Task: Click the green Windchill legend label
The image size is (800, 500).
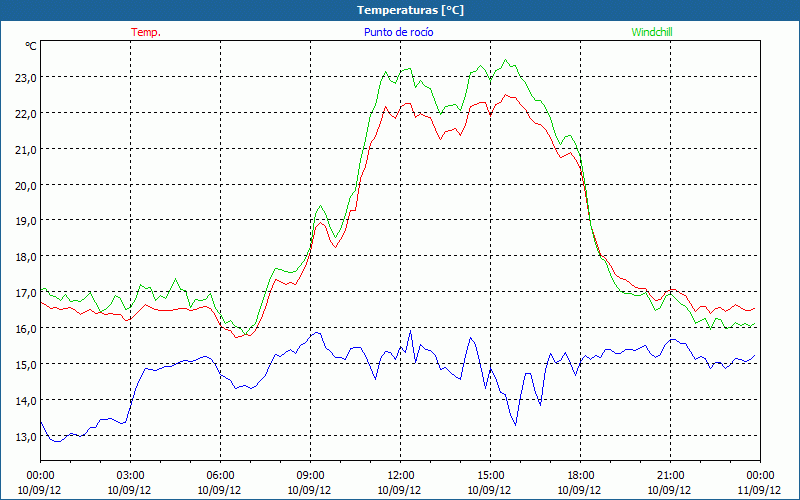Action: [652, 32]
